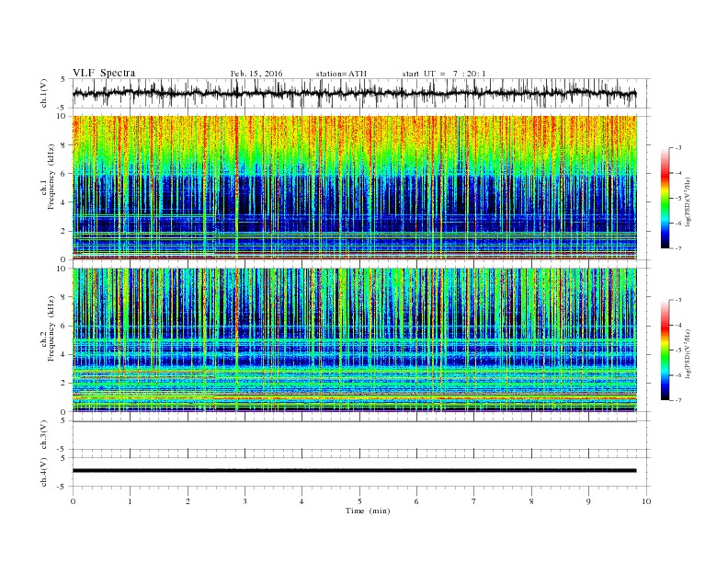Click the '3' tick on the time axis
Screen dimensions: 728x563
coord(245,501)
